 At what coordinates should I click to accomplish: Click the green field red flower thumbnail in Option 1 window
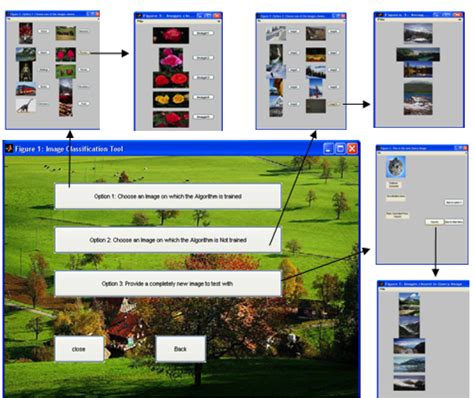click(66, 71)
